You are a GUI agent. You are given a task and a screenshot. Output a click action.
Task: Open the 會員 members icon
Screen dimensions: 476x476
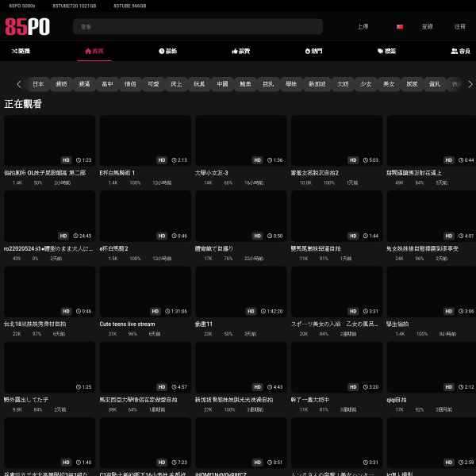pos(455,51)
